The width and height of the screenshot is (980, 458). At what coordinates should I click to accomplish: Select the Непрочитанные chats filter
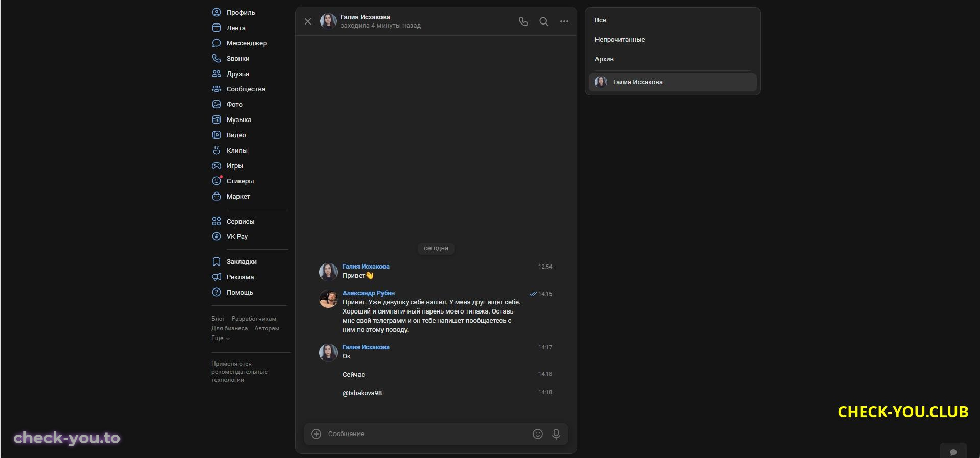tap(620, 40)
